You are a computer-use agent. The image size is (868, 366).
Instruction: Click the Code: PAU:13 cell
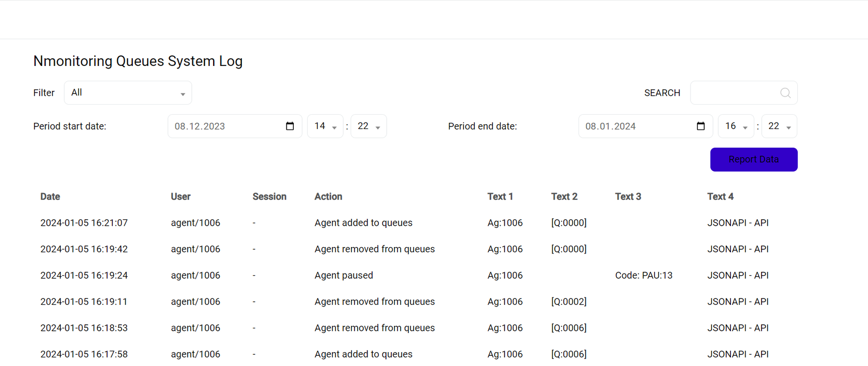click(x=644, y=275)
